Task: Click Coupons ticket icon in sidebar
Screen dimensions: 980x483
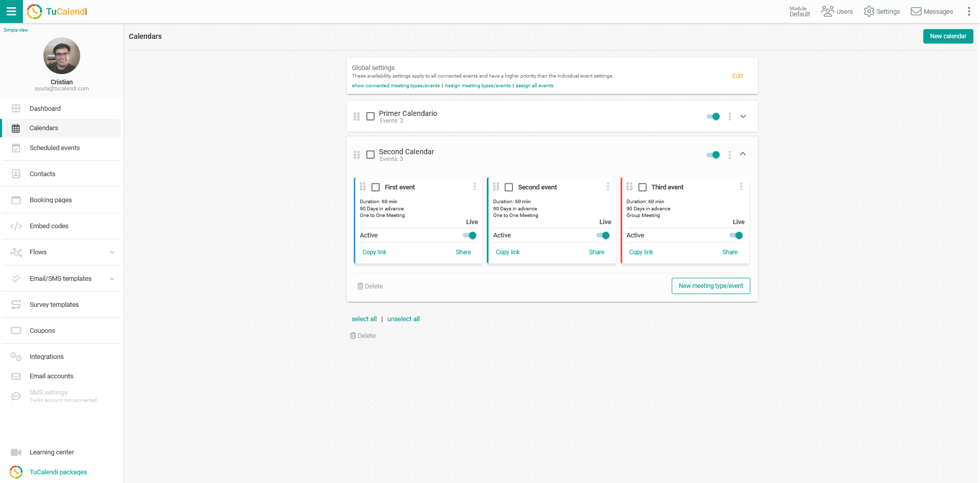Action: [x=16, y=331]
